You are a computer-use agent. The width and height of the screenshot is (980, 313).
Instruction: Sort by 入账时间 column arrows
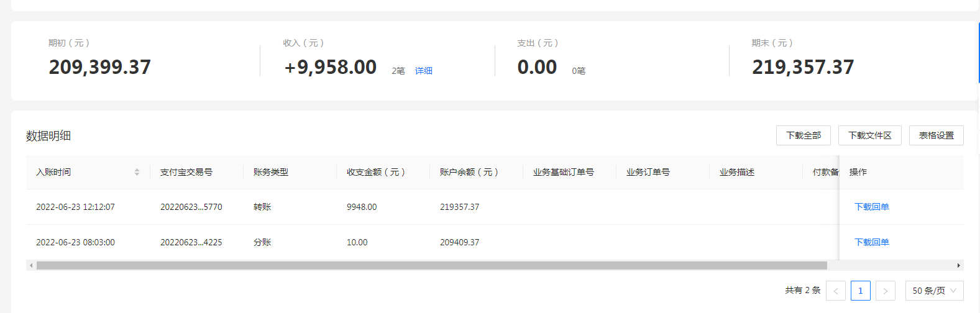pos(137,172)
